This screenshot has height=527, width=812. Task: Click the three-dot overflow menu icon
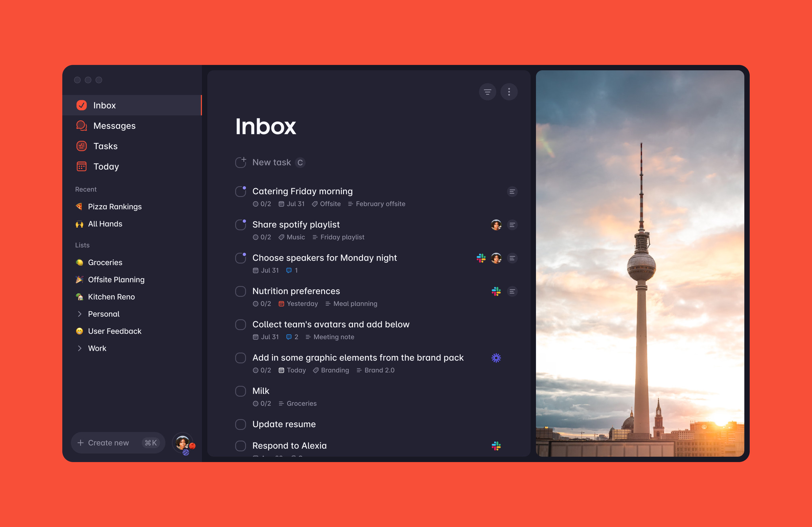click(x=510, y=91)
